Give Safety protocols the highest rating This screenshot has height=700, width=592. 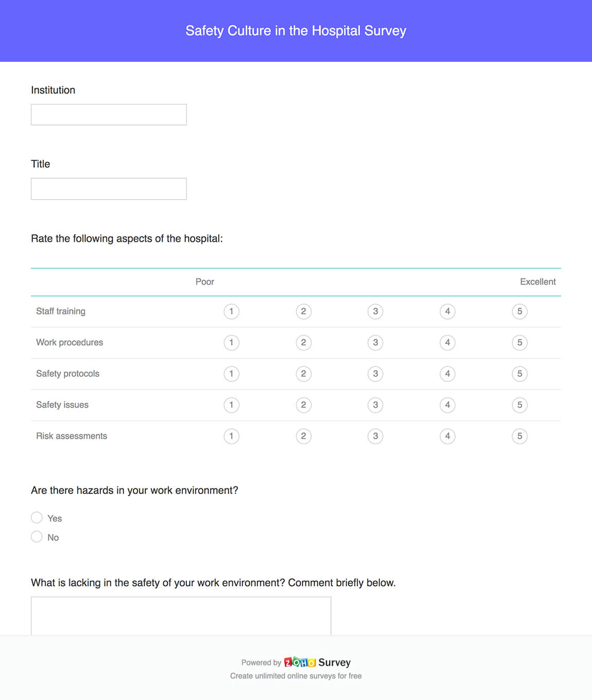coord(519,374)
